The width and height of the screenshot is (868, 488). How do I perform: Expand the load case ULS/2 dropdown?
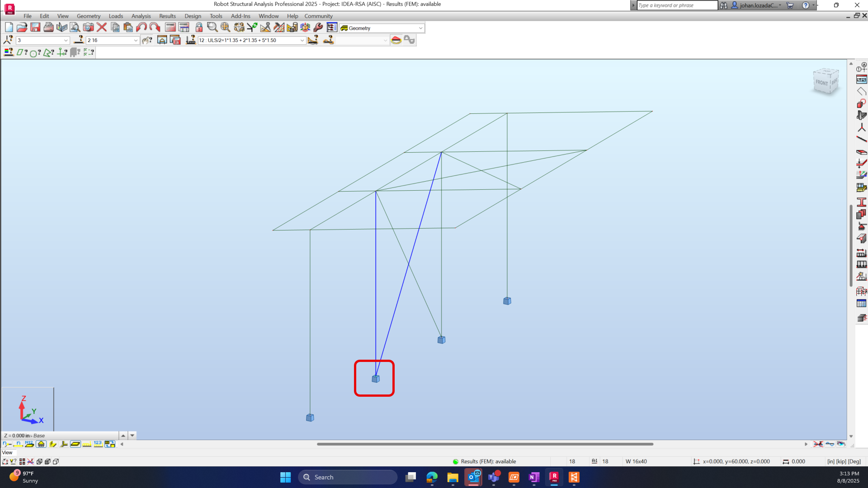point(302,40)
